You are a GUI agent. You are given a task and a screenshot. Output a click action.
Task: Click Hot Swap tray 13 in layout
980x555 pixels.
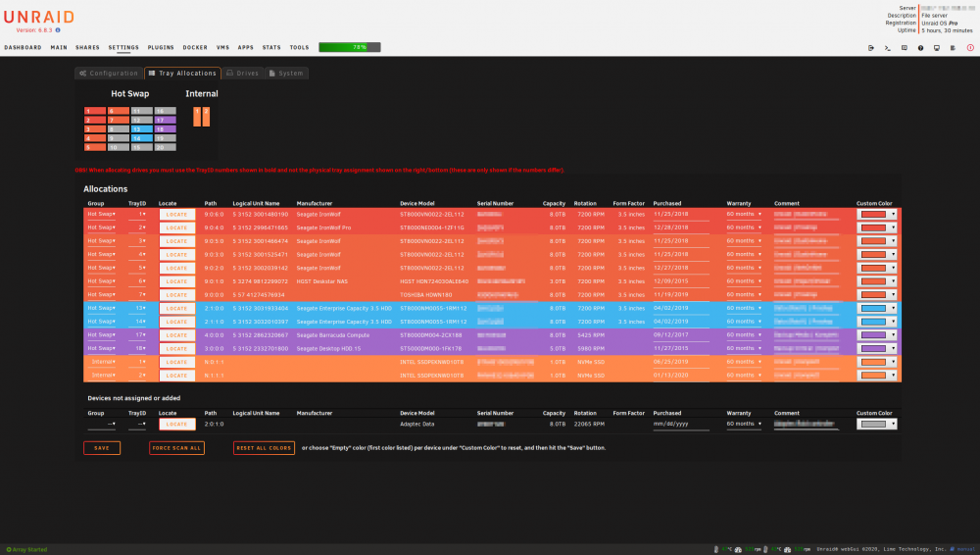(142, 128)
